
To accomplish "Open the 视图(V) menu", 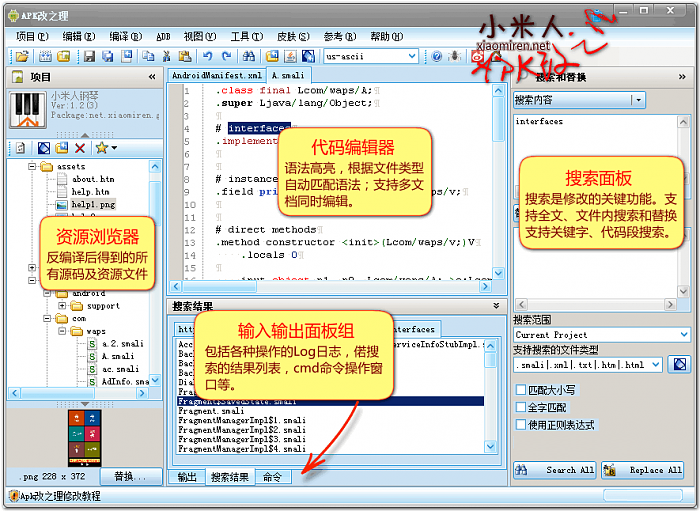I will [200, 36].
